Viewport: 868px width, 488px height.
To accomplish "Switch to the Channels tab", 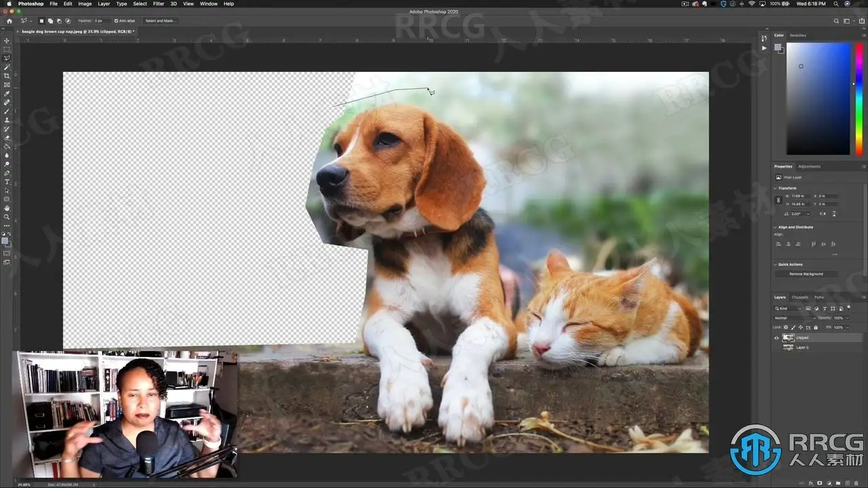I will coord(800,297).
